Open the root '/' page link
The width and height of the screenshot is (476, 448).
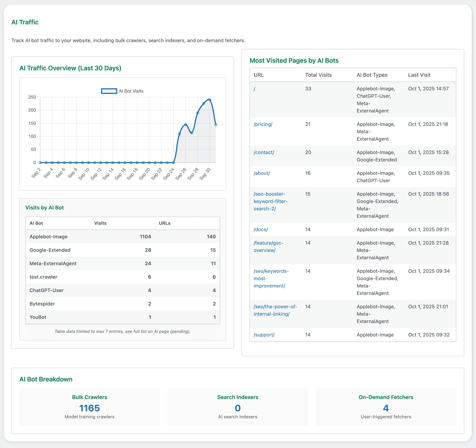click(x=254, y=89)
